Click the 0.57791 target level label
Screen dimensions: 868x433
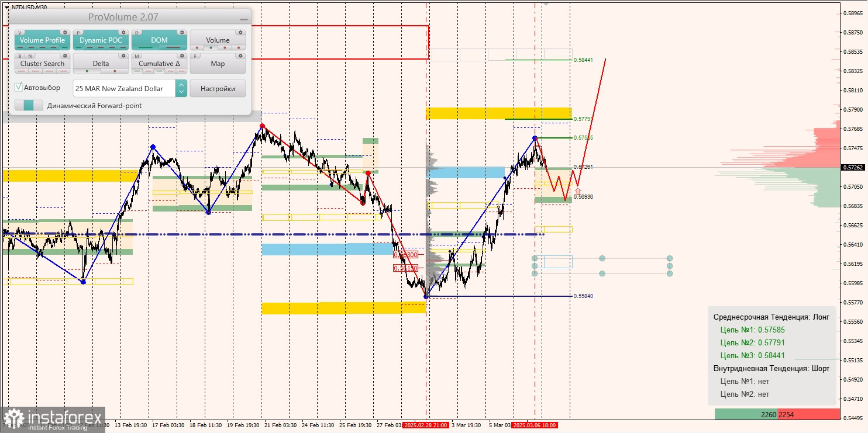583,119
